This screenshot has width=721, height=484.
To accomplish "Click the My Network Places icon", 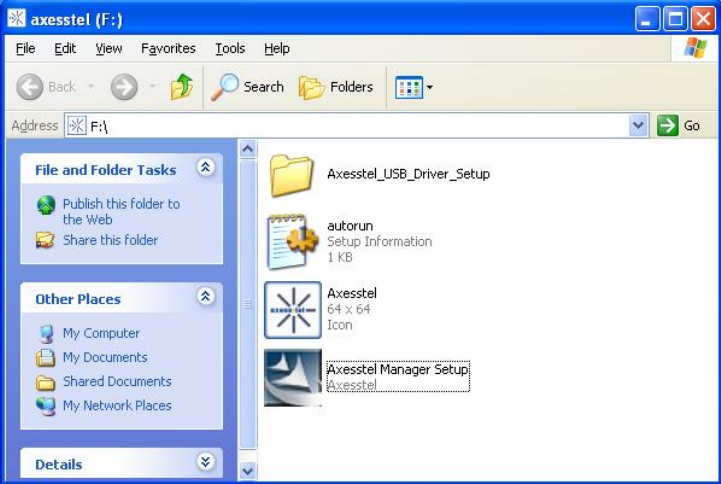I will (46, 406).
